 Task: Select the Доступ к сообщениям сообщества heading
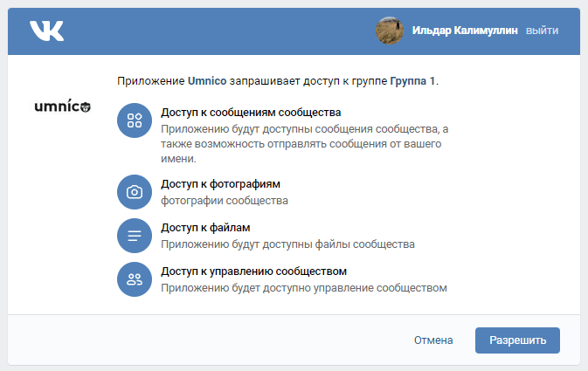251,113
